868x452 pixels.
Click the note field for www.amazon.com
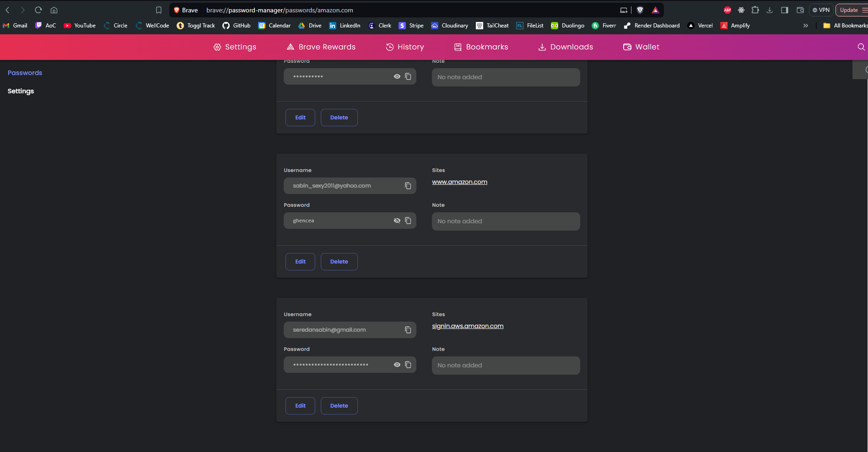(x=506, y=221)
